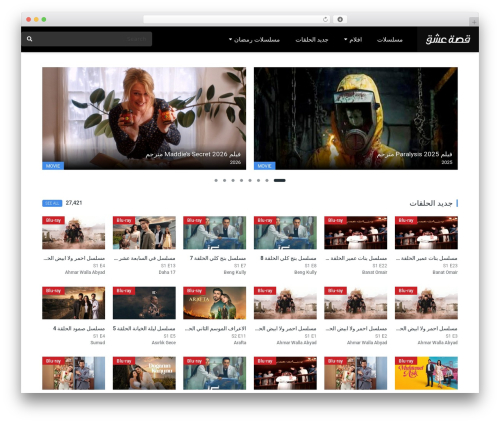The image size is (500, 423).
Task: Click the جديد الحلقات section heading
Action: point(431,203)
